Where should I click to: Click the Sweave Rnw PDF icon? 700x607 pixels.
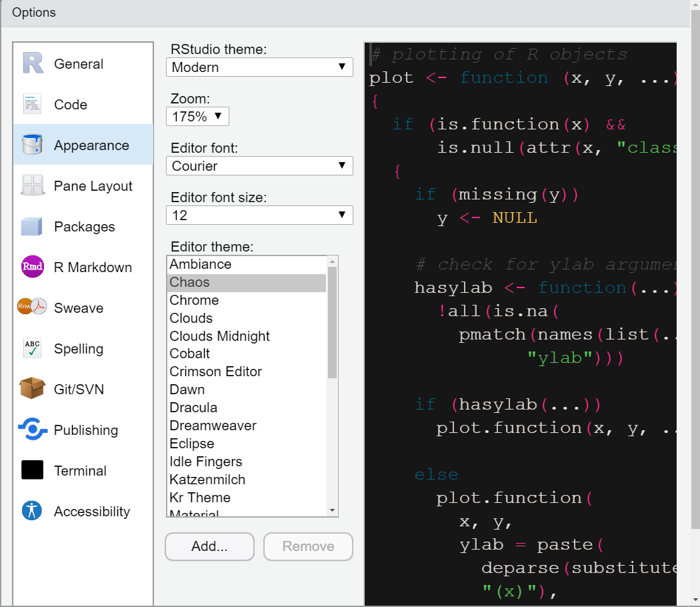[32, 307]
